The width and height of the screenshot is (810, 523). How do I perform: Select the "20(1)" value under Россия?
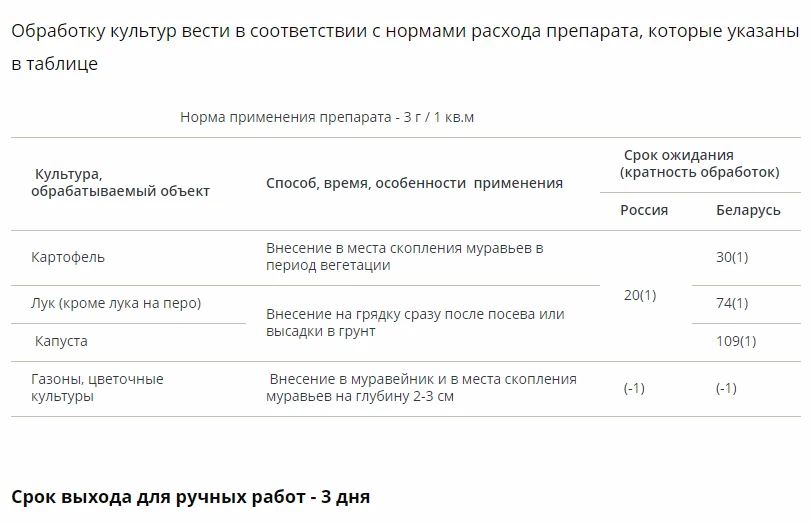click(640, 295)
